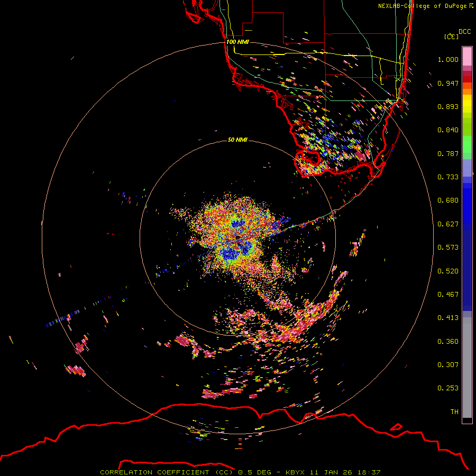The image size is (476, 476).
Task: Click the 0.253 color scale value
Action: pyautogui.click(x=448, y=388)
